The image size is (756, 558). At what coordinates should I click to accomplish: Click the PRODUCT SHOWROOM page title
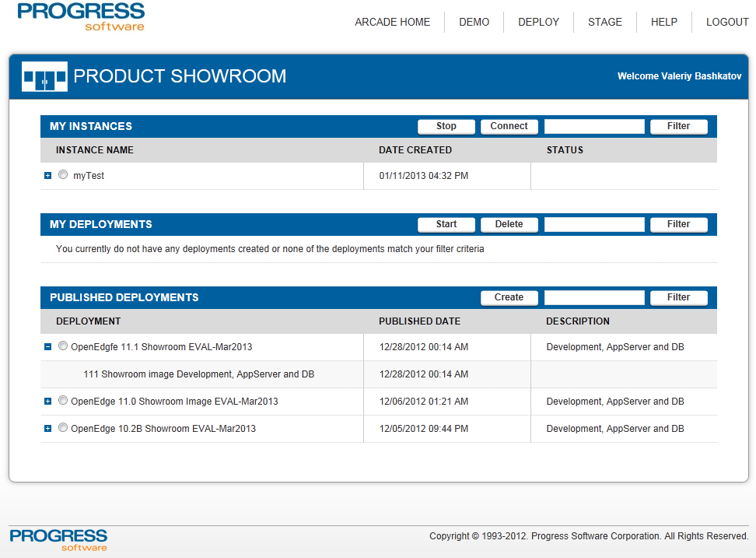point(180,76)
